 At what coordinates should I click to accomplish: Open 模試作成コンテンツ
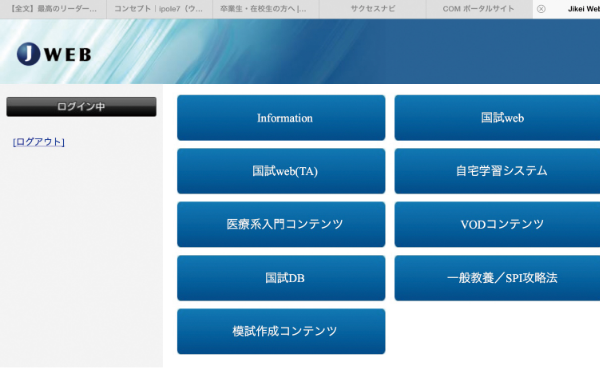point(281,331)
